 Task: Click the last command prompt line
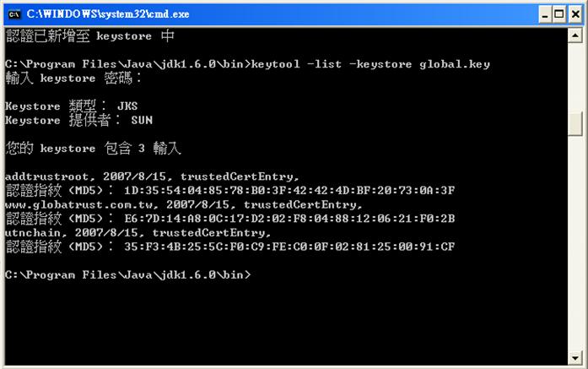coord(128,275)
